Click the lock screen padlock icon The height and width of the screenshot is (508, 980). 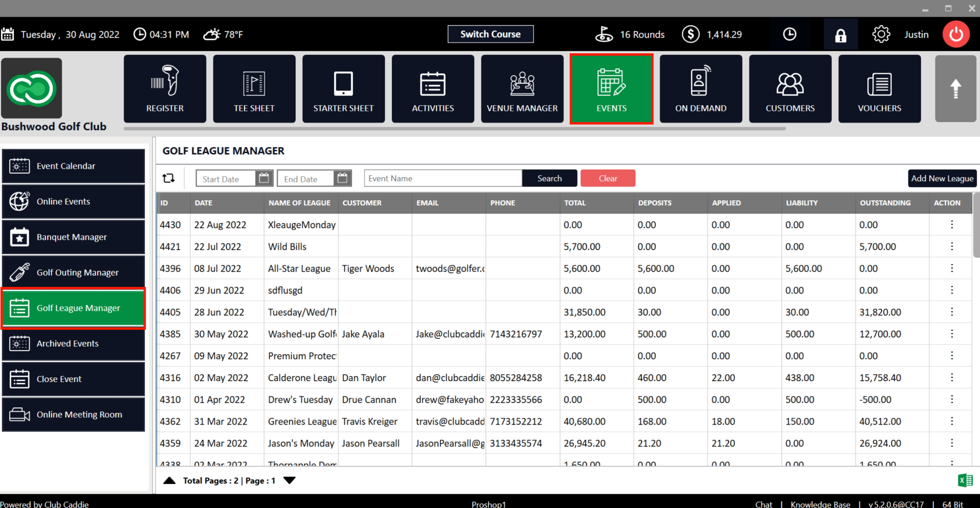(x=841, y=35)
